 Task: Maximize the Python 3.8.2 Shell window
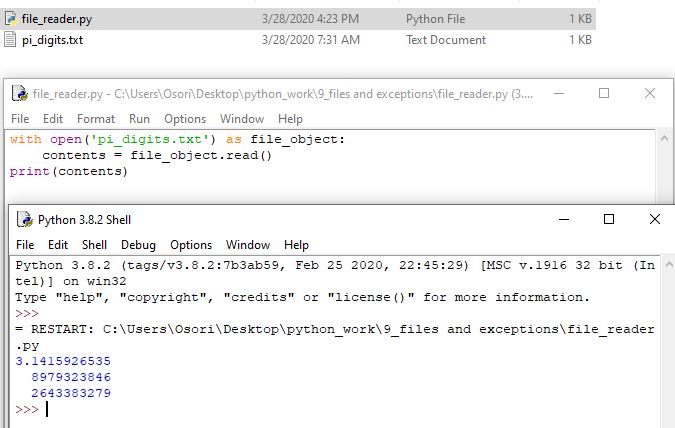(x=609, y=219)
